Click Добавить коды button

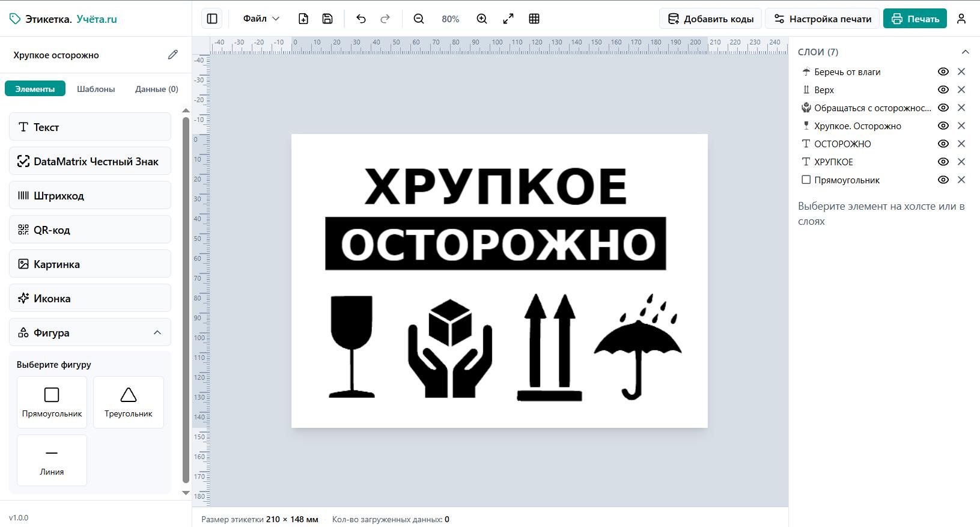click(711, 19)
